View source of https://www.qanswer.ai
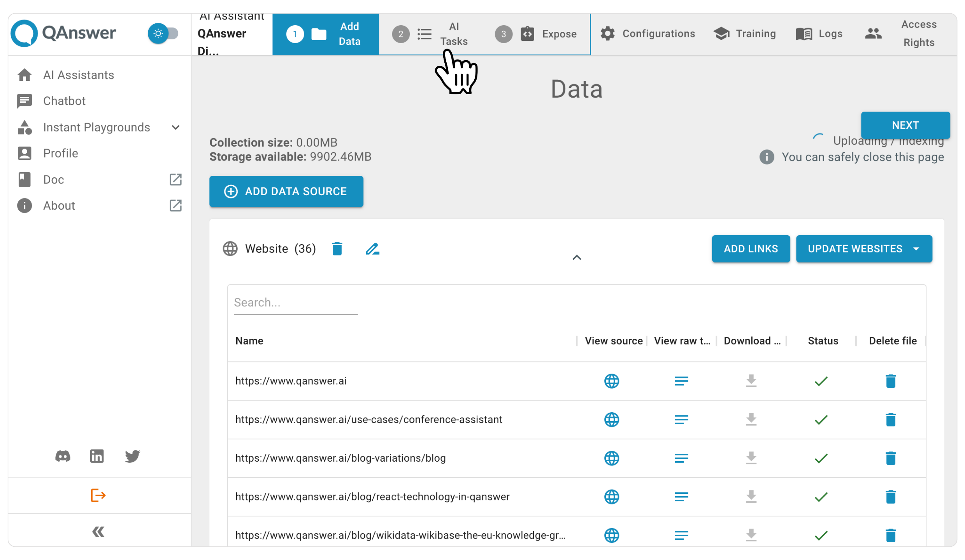965x560 pixels. click(x=611, y=381)
